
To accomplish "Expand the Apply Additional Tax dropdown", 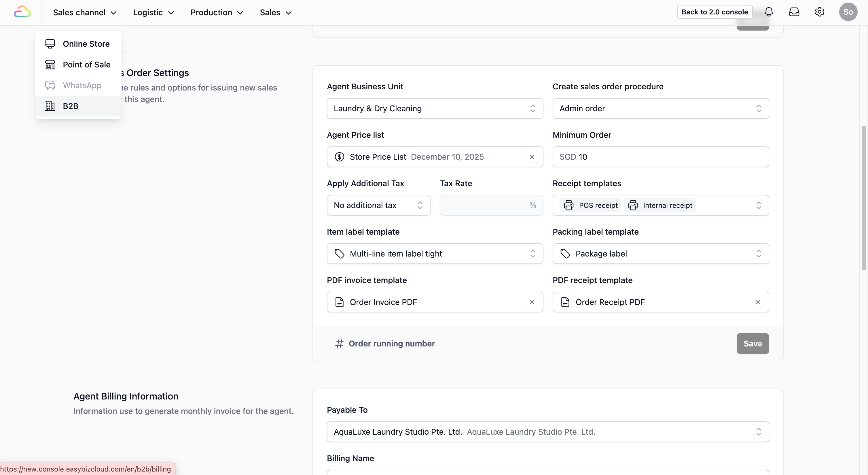I will coord(378,205).
